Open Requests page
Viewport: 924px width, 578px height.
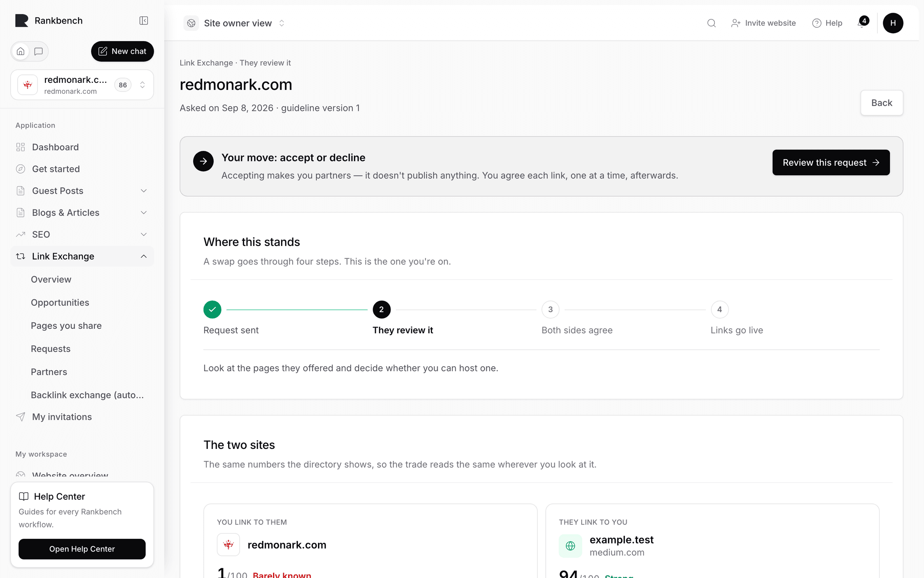point(51,349)
